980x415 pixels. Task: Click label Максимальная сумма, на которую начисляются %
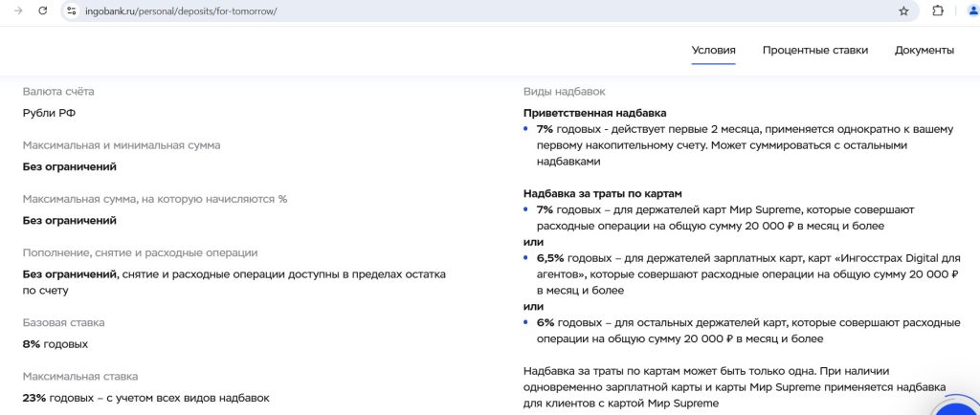tap(155, 199)
